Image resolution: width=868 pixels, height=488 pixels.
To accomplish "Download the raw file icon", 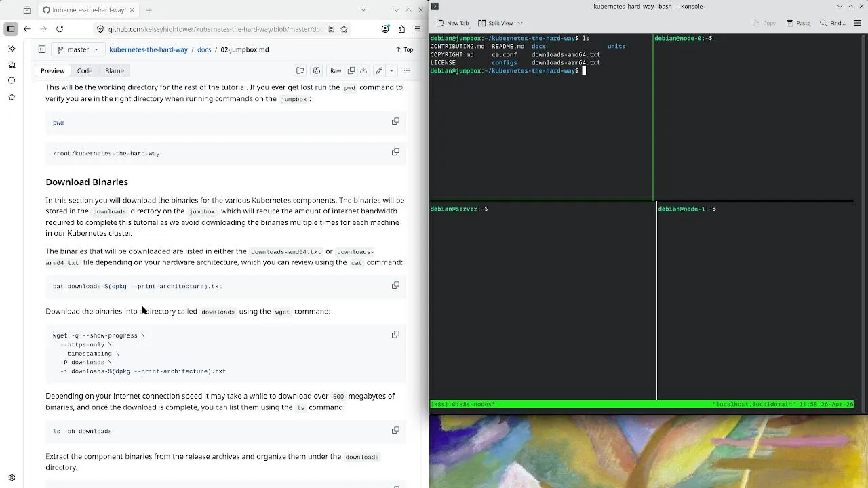I will click(x=363, y=70).
